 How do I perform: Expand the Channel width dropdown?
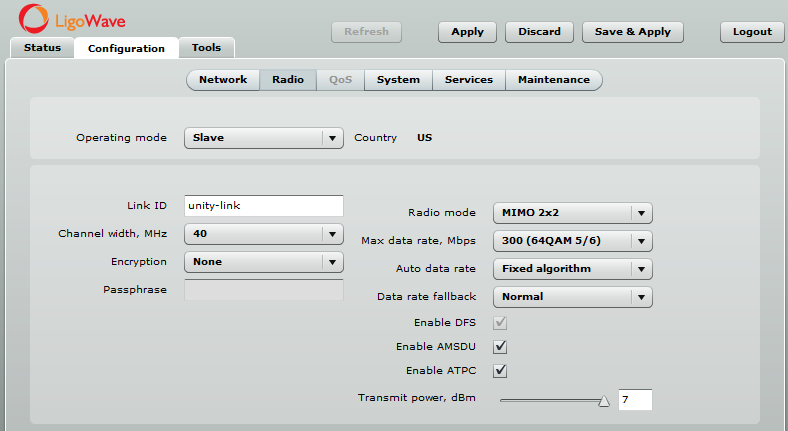263,234
